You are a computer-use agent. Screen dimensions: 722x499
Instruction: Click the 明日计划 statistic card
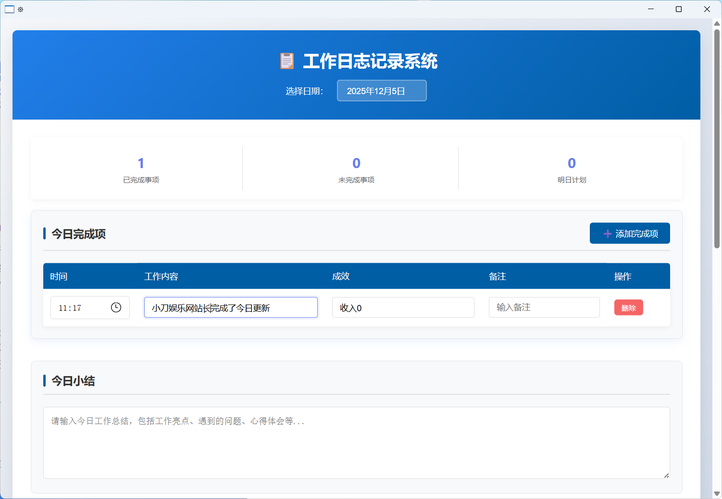pos(571,169)
